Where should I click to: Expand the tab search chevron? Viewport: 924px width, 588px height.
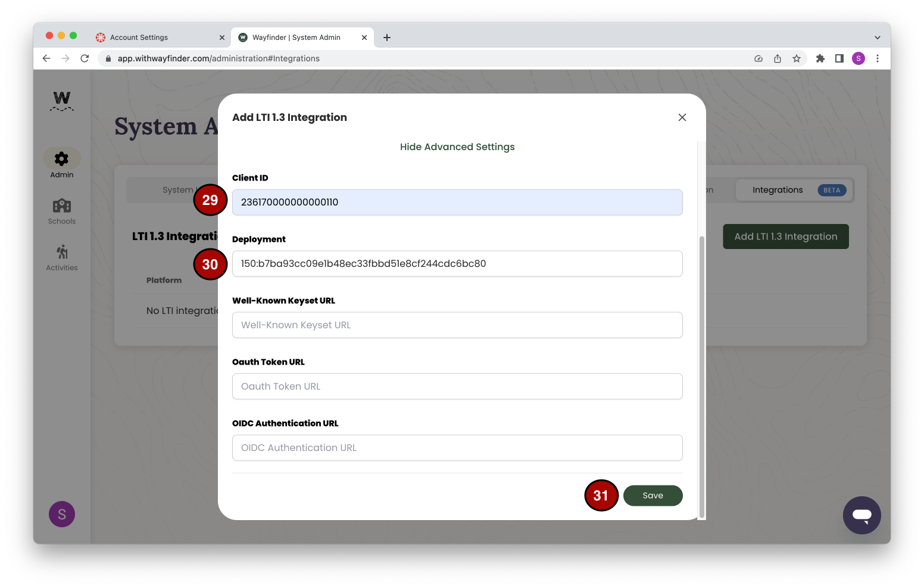pos(878,38)
